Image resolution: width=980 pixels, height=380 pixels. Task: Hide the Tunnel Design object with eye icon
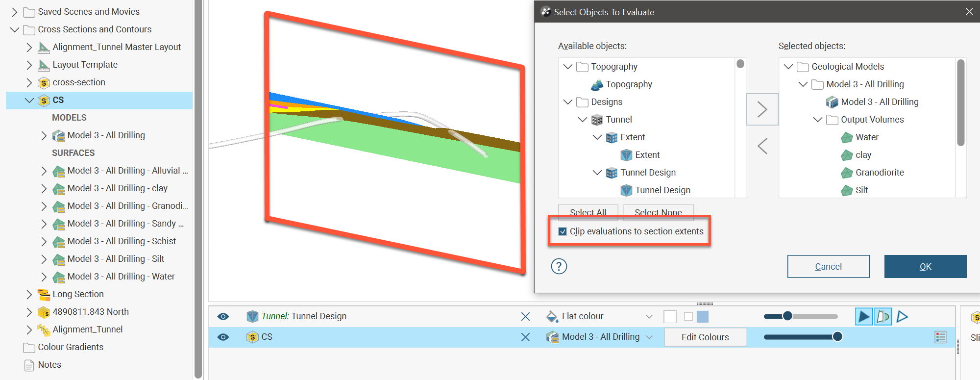223,317
